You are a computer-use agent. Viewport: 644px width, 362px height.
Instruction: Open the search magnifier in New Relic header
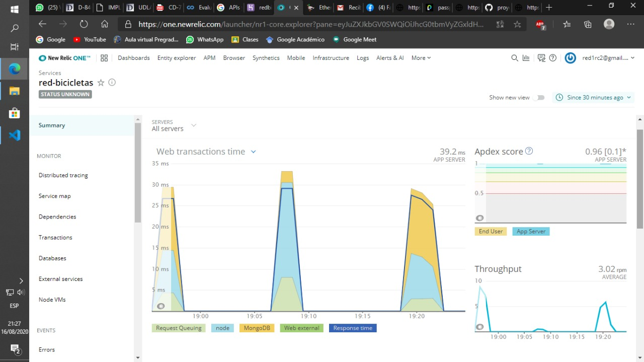click(x=514, y=58)
